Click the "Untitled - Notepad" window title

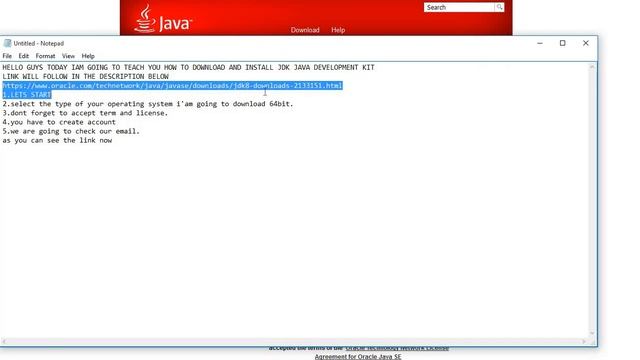click(38, 43)
